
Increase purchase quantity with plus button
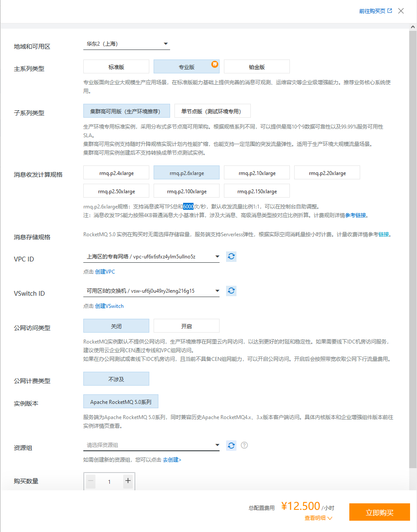point(128,481)
